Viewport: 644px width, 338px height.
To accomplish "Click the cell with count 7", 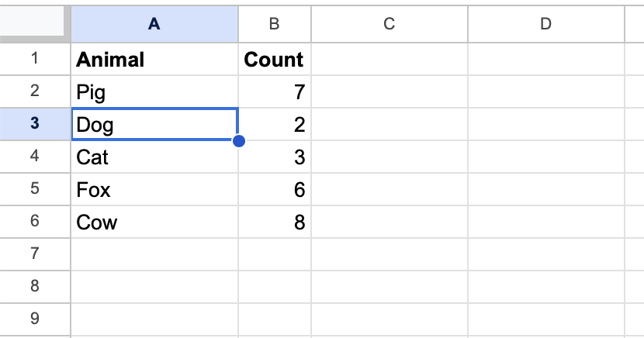I will [x=274, y=92].
